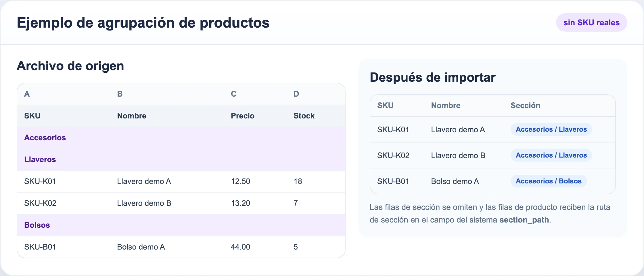
Task: Select the 'Ejemplo de agrupación de productos' title
Action: tap(143, 23)
